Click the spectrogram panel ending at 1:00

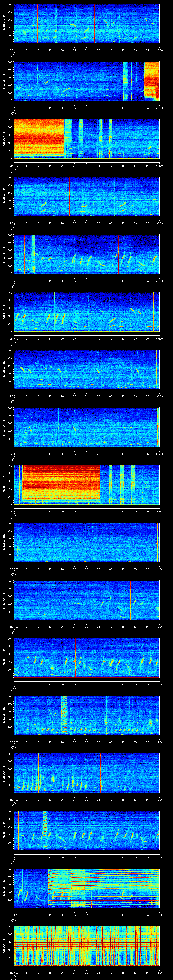86,542
